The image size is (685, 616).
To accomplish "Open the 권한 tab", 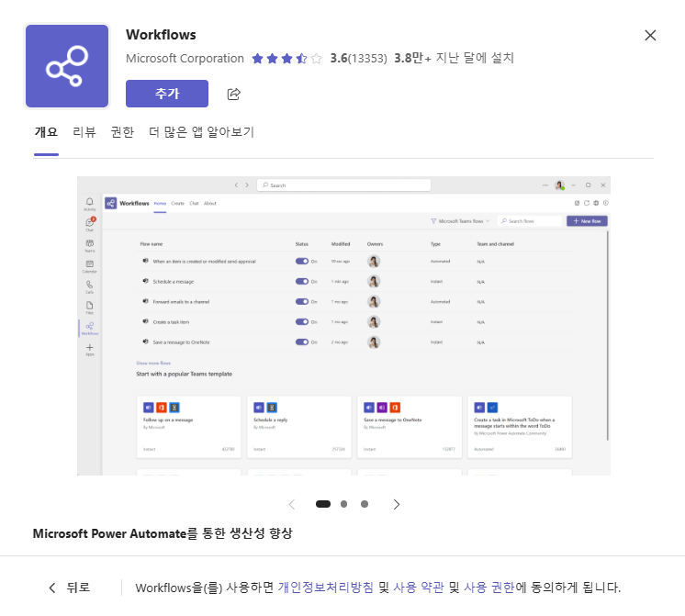I will click(x=122, y=132).
